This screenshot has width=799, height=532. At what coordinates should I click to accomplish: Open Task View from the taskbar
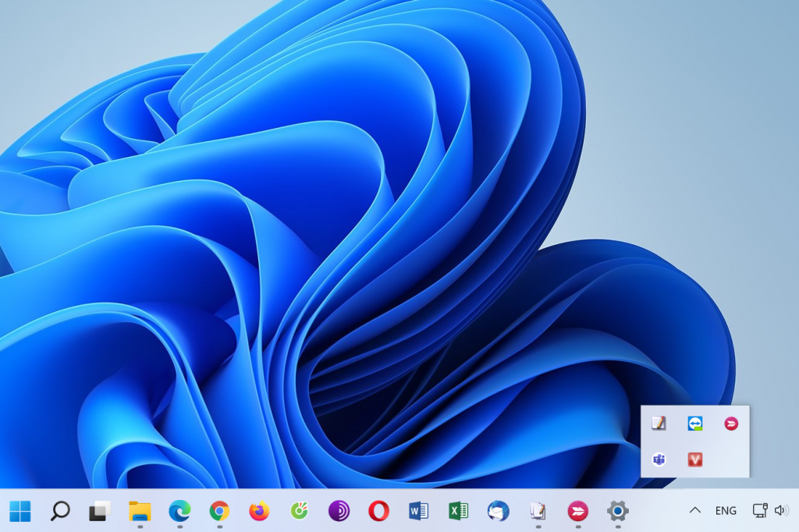tap(99, 511)
